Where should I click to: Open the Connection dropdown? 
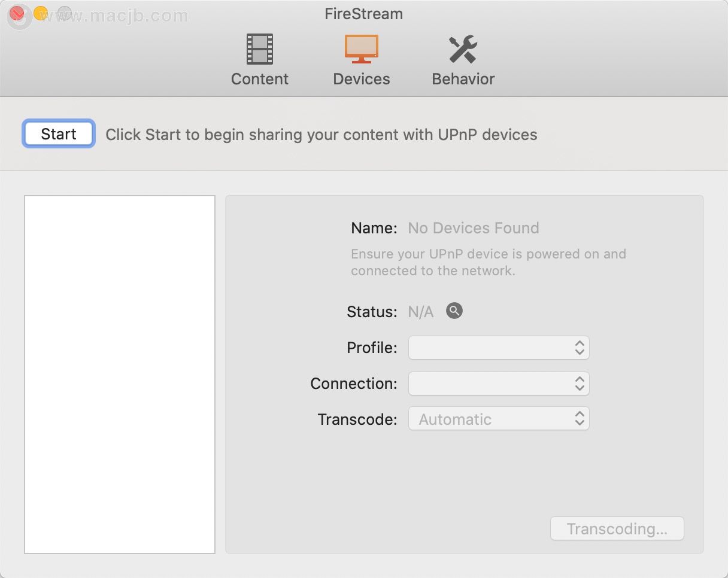point(499,384)
